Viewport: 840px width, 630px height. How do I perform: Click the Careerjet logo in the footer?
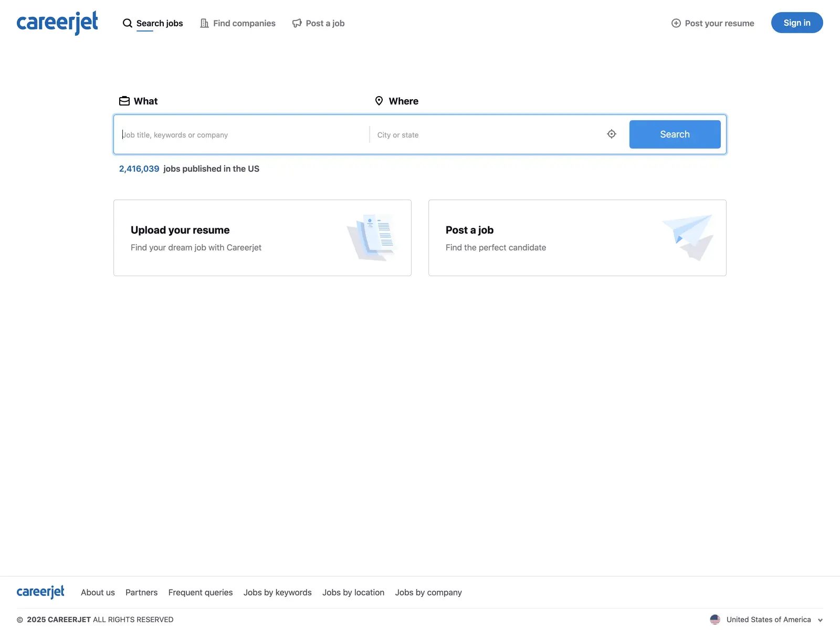[40, 592]
